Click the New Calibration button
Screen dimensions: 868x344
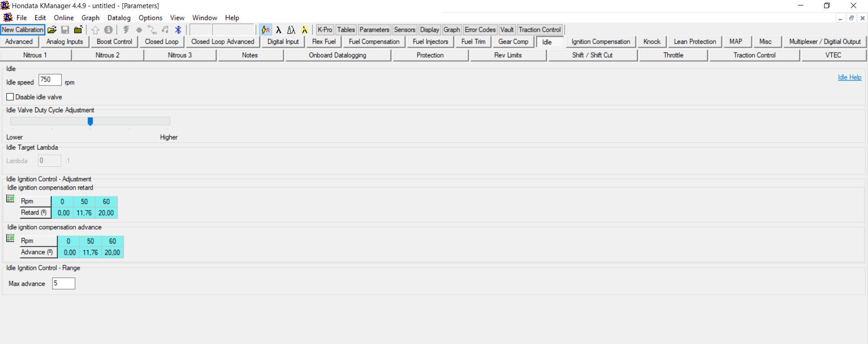(x=23, y=30)
